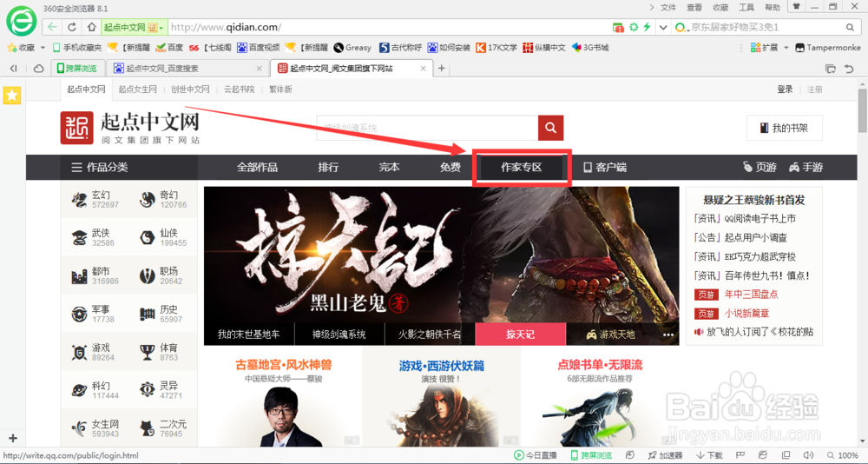
Task: Close the 起点中文网_百度搜索 tab
Action: click(x=259, y=69)
